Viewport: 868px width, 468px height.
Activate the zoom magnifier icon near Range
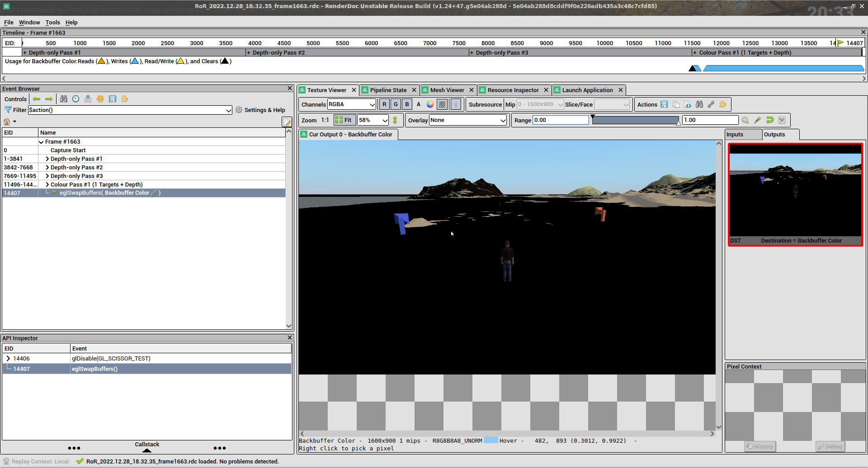click(745, 120)
